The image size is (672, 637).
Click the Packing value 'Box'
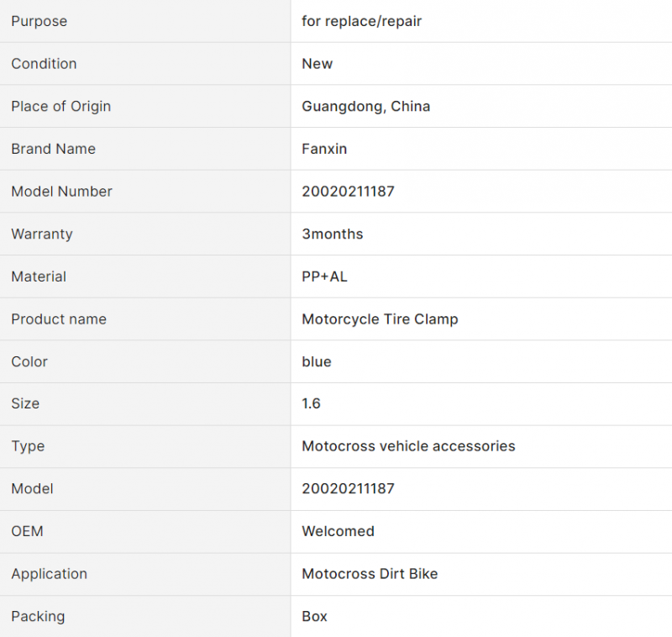coord(314,617)
